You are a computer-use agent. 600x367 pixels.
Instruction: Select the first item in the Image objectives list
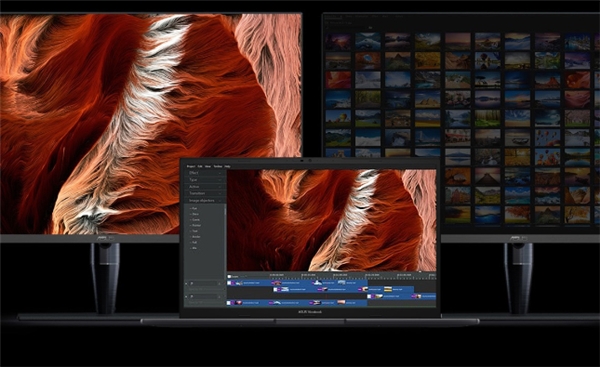(x=195, y=209)
